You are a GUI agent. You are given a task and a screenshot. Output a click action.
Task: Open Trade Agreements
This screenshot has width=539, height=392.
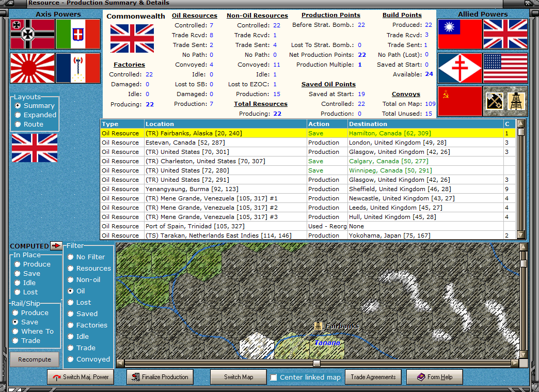coord(373,377)
